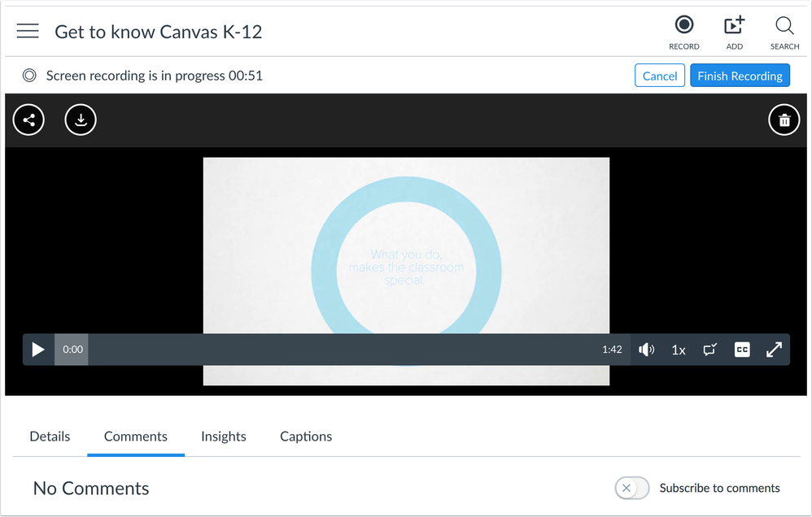Open the Captions tab
Image resolution: width=812 pixels, height=517 pixels.
(306, 437)
